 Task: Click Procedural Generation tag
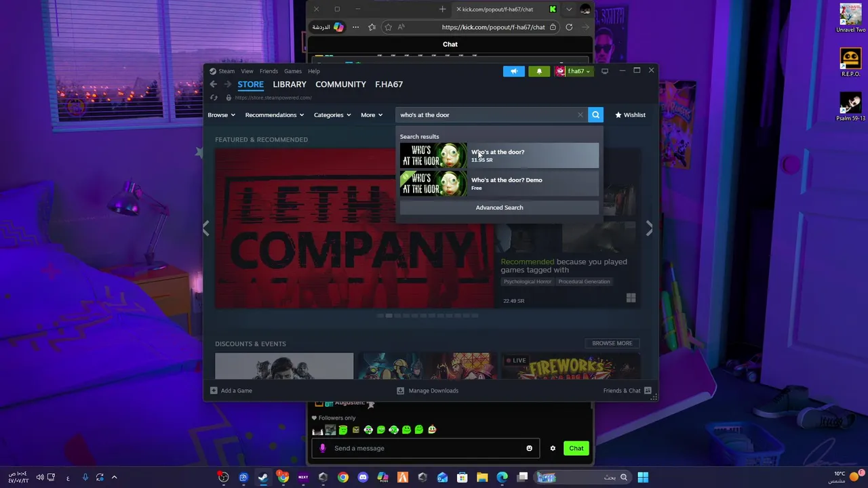584,281
